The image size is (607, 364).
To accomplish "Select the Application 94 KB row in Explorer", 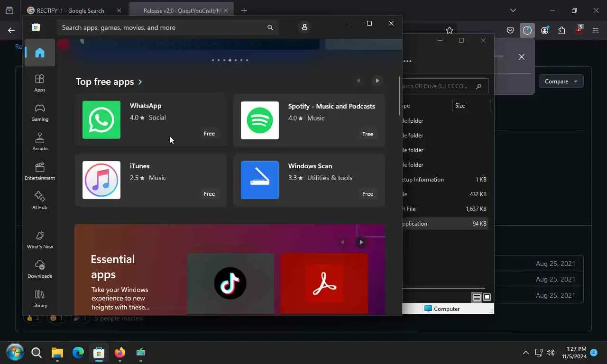I will (x=444, y=224).
